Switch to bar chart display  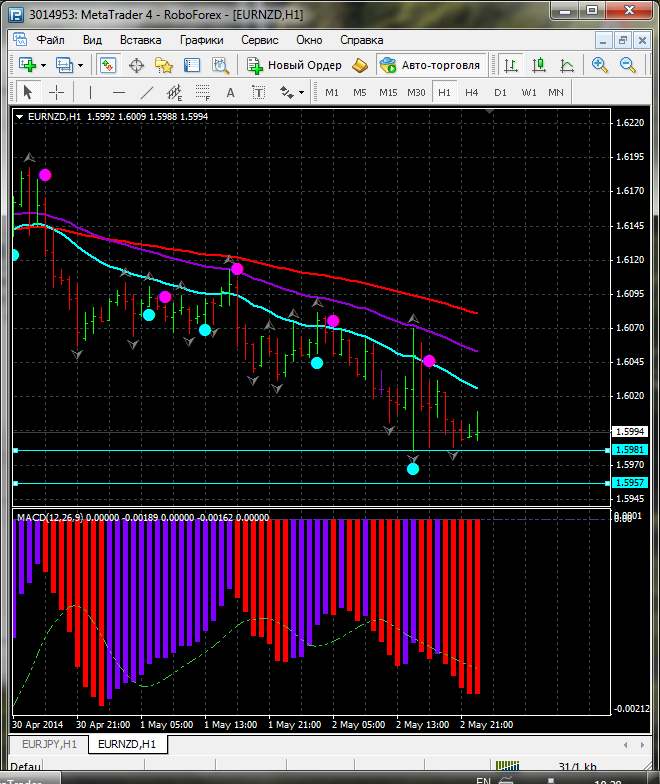[x=510, y=65]
